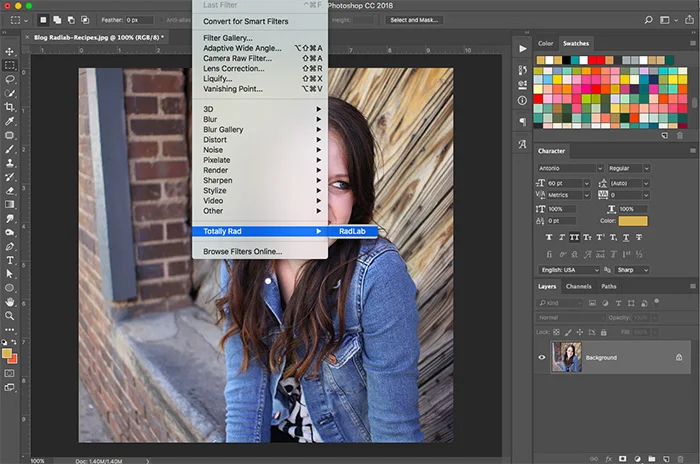Select the Zoom tool
This screenshot has height=464, width=700.
9,316
